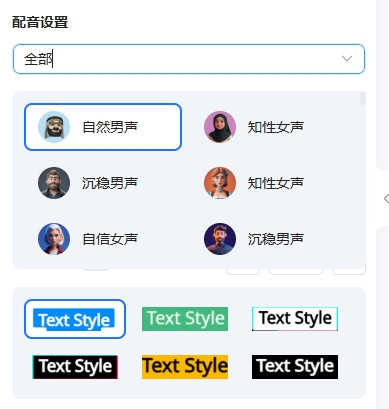
Task: Click the gray-haired bearded man avatar
Action: tap(54, 183)
